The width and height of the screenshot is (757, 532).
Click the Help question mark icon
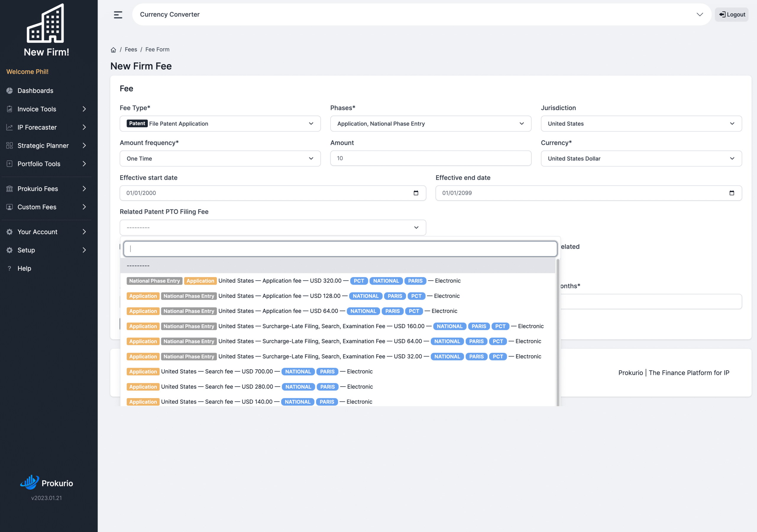click(9, 269)
